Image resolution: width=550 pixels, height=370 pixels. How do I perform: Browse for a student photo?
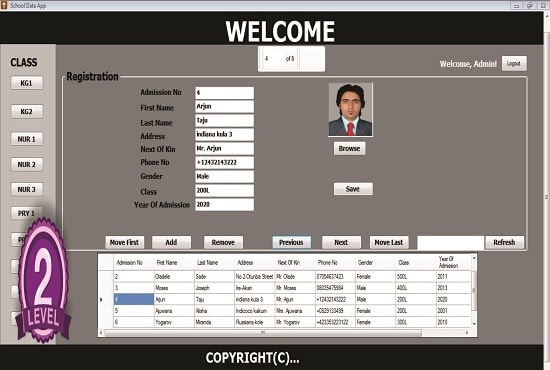click(x=349, y=148)
